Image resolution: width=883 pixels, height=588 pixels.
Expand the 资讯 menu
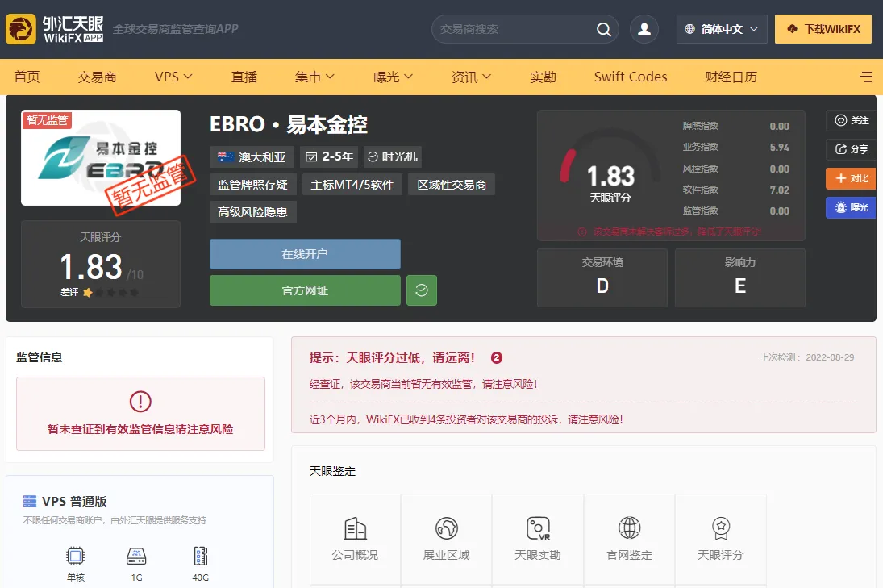tap(471, 77)
